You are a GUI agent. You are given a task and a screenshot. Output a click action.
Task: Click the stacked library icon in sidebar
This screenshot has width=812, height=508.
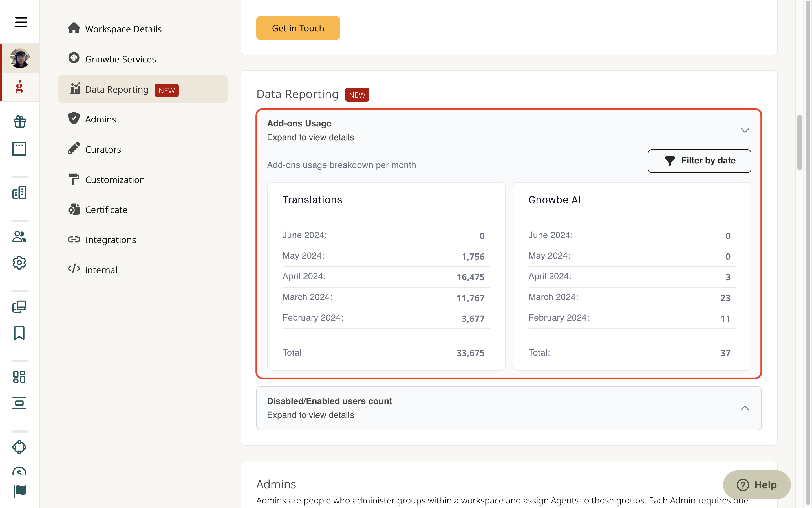coord(19,306)
